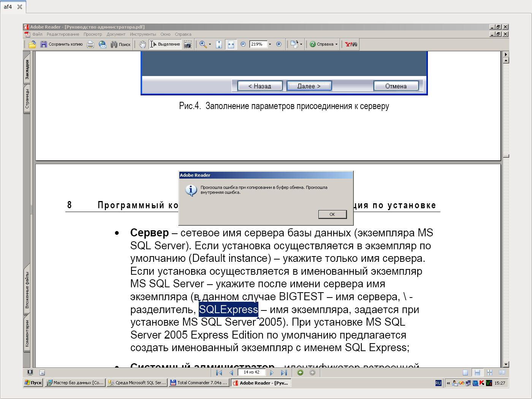This screenshot has width=532, height=399.
Task: Switch to Continuous page layout
Action: (477, 372)
